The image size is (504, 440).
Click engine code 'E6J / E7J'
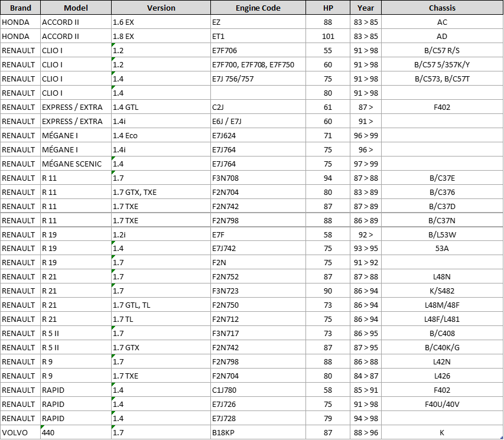[x=258, y=121]
